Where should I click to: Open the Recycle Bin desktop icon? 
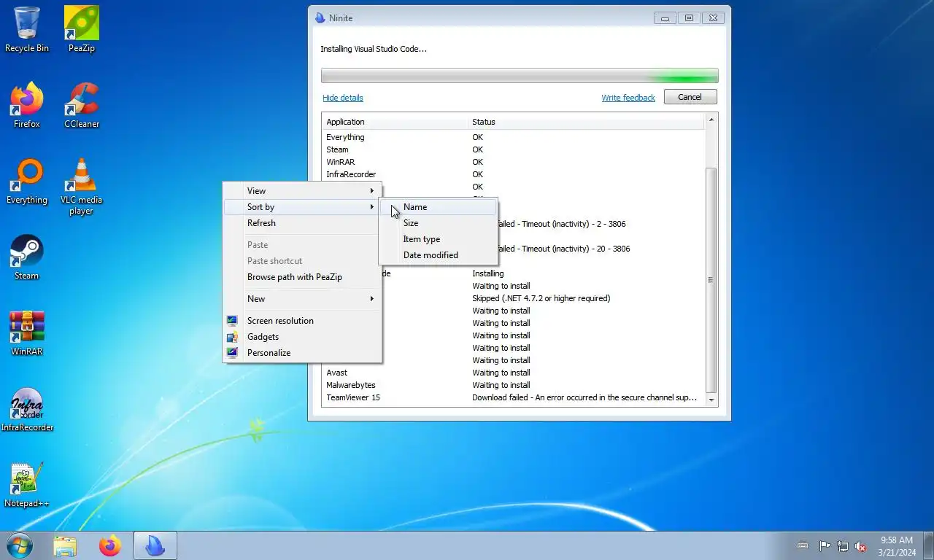(27, 29)
